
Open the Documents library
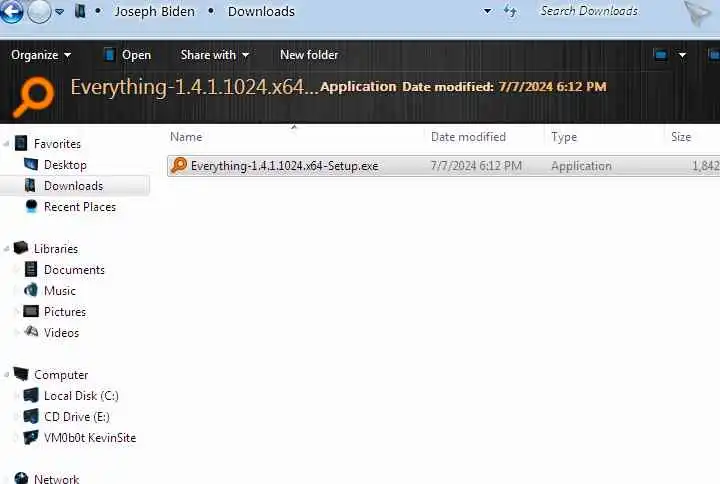point(74,270)
